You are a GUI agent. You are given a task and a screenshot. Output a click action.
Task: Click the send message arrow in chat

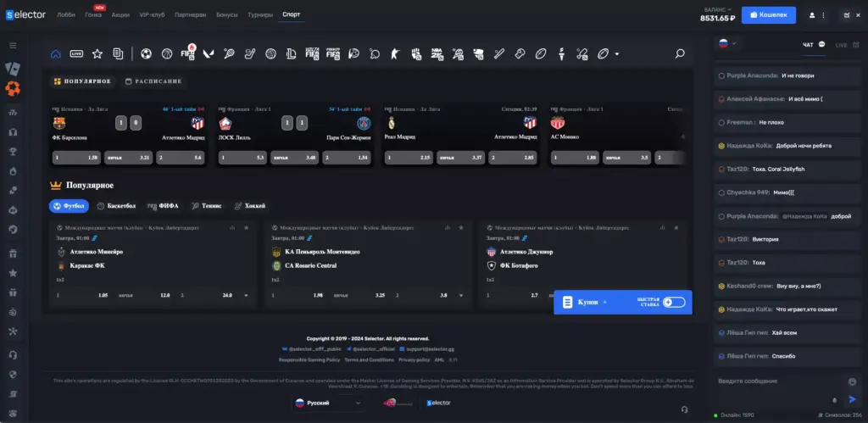click(852, 399)
